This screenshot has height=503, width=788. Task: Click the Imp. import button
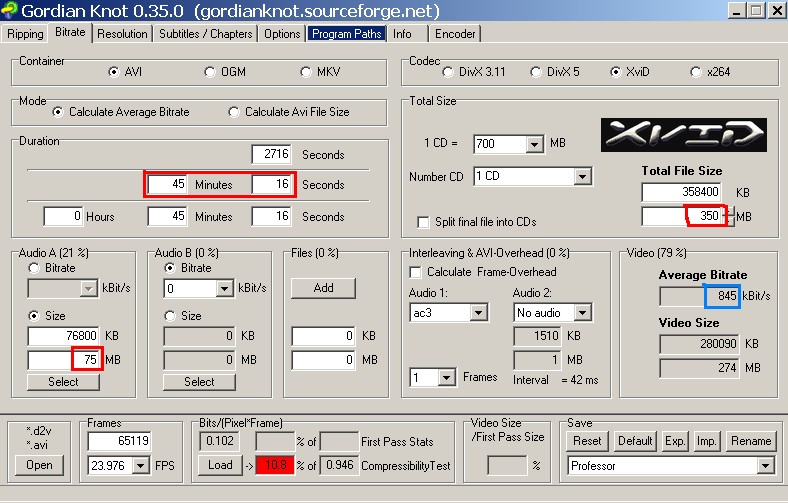(x=706, y=441)
